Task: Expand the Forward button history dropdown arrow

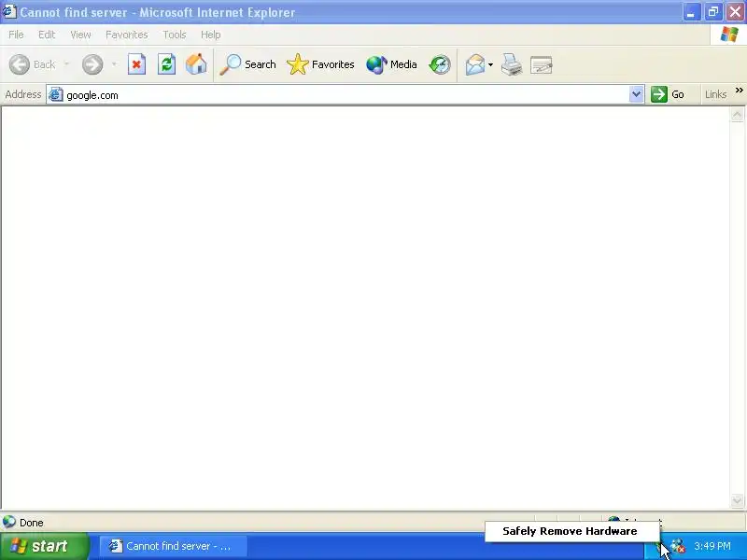Action: [x=114, y=64]
